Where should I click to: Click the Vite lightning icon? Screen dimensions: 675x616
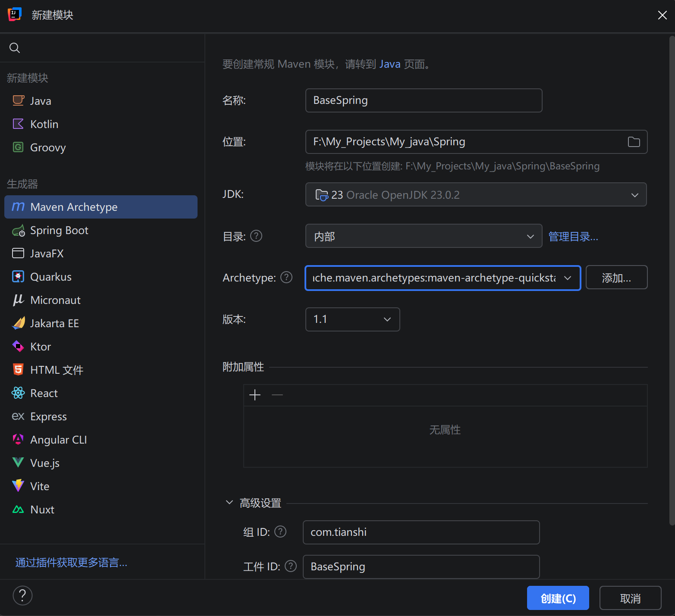click(x=18, y=486)
